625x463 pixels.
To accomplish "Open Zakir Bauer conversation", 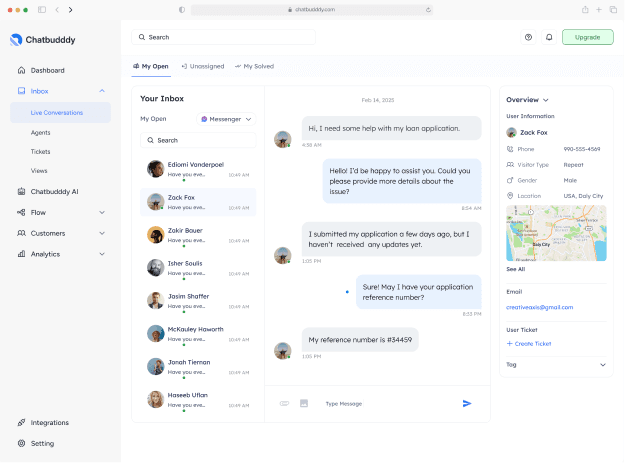I will (x=198, y=235).
